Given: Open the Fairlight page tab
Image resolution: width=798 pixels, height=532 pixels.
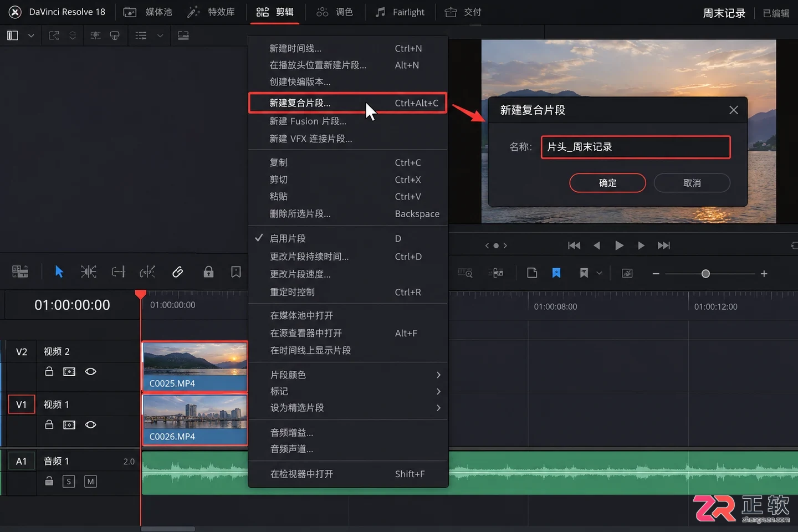Looking at the screenshot, I should (400, 12).
